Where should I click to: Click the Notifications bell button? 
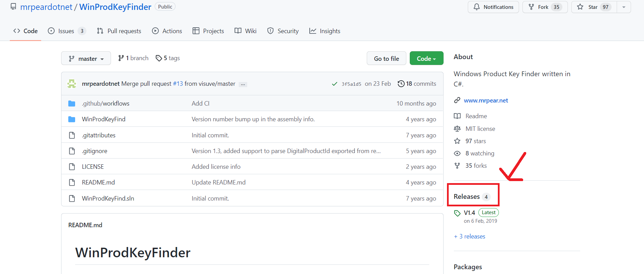click(493, 7)
